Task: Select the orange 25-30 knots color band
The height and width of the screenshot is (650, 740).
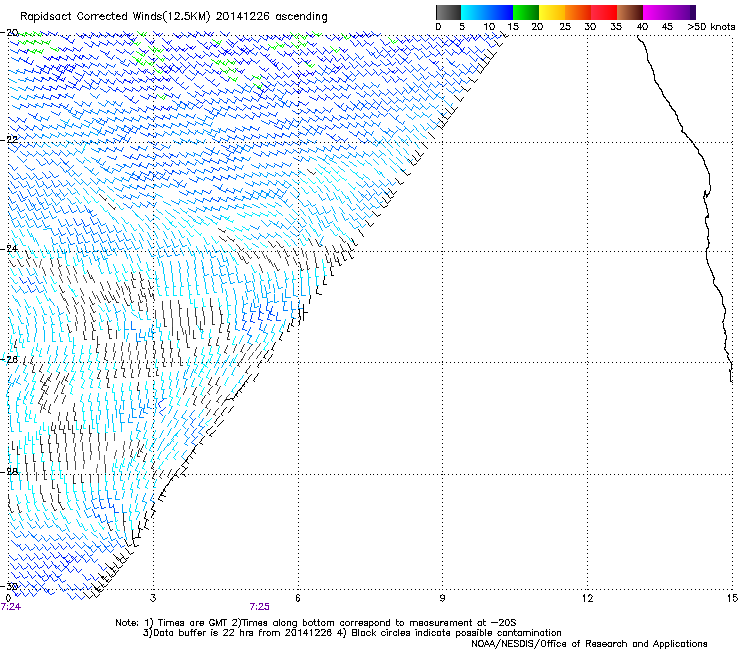Action: tap(578, 12)
